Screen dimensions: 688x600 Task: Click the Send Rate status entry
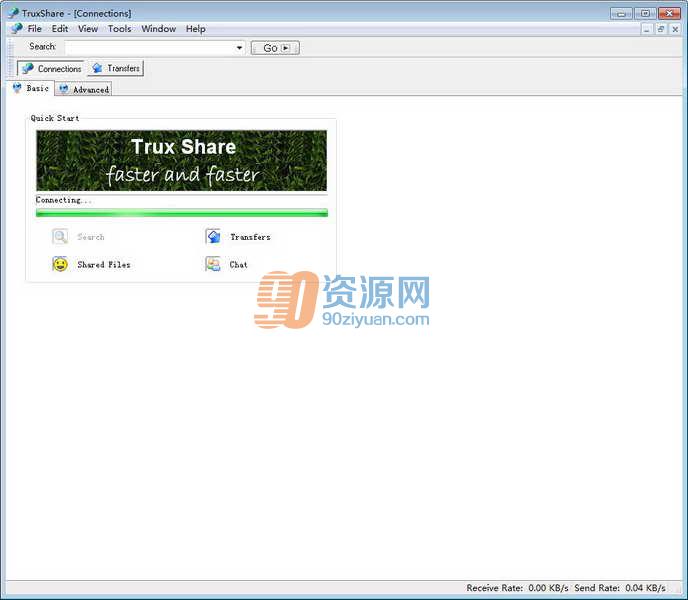click(620, 588)
